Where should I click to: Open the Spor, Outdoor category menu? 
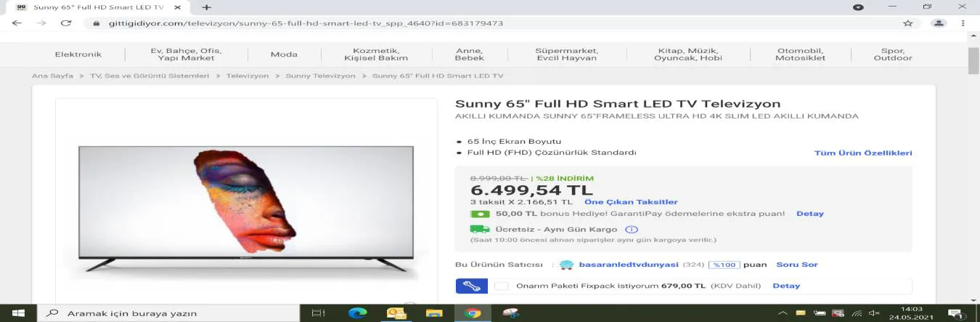pos(893,55)
